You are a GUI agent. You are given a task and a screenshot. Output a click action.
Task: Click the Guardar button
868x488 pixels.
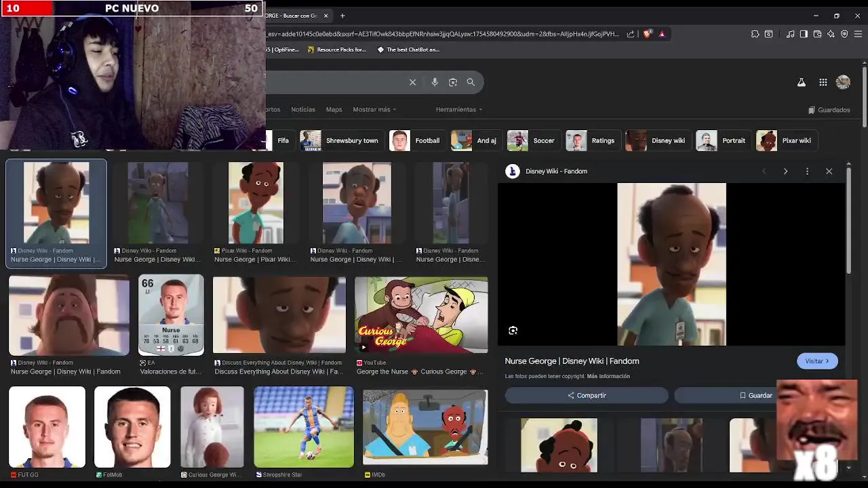[x=755, y=395]
